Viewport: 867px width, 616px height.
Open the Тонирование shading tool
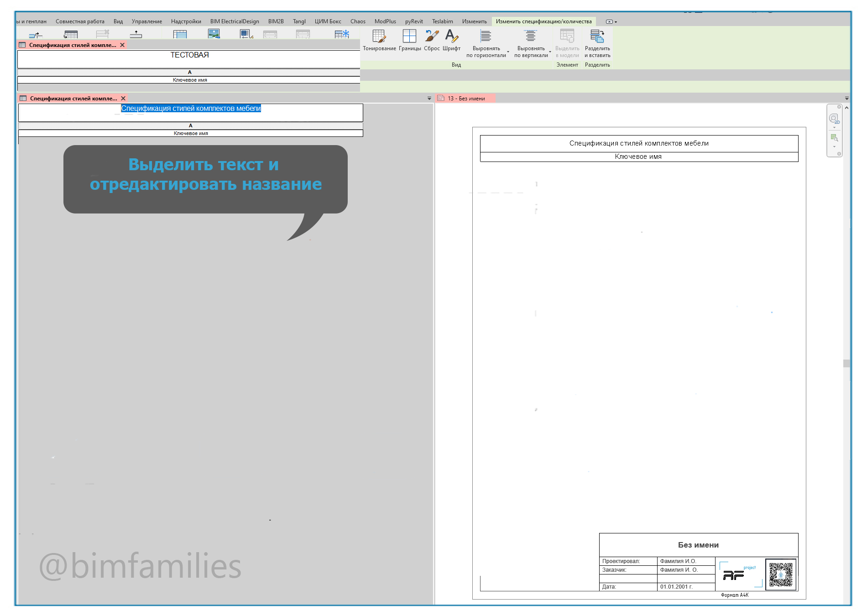click(379, 40)
